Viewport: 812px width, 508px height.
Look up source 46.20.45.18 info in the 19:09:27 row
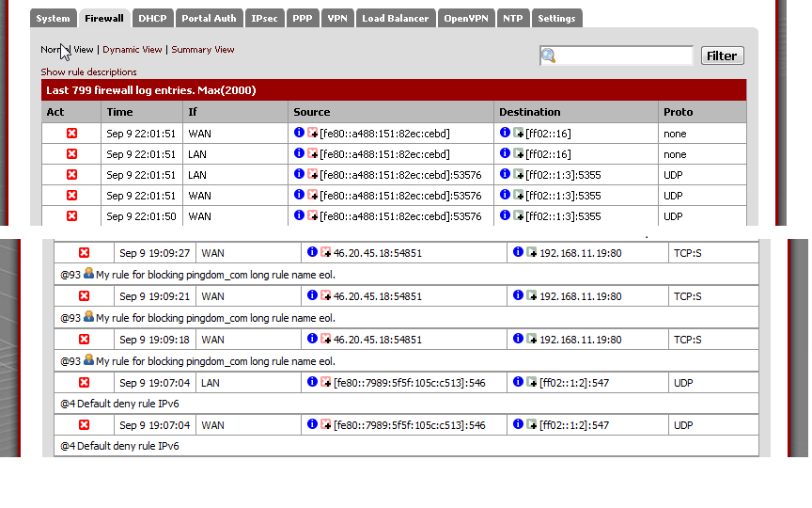pyautogui.click(x=312, y=252)
